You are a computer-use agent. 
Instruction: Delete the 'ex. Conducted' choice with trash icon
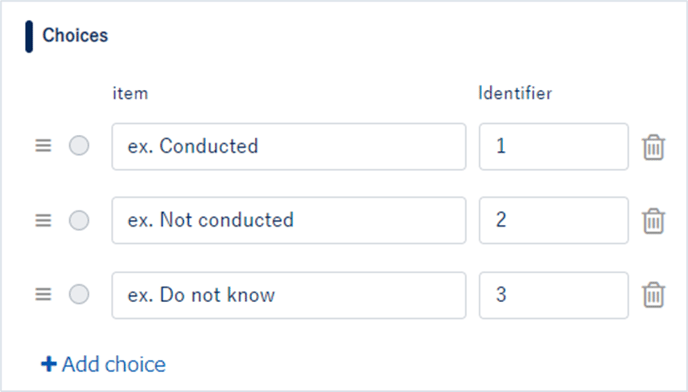pyautogui.click(x=653, y=147)
